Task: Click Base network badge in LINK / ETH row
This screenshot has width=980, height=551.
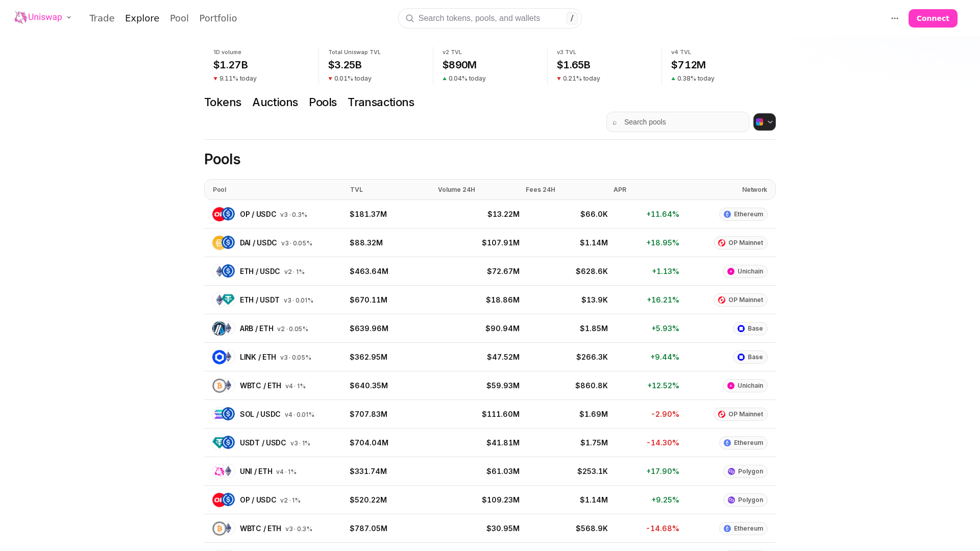Action: [750, 357]
